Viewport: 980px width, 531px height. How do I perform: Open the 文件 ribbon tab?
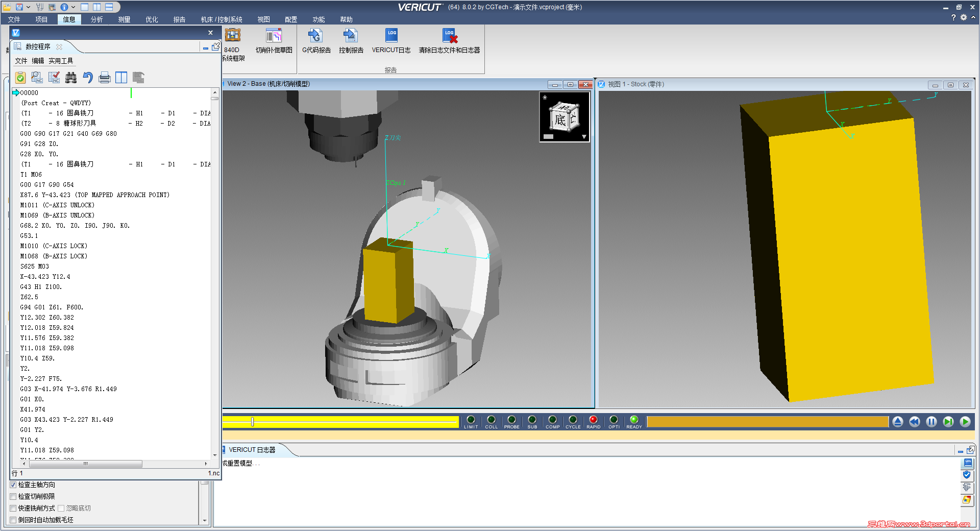pyautogui.click(x=14, y=19)
